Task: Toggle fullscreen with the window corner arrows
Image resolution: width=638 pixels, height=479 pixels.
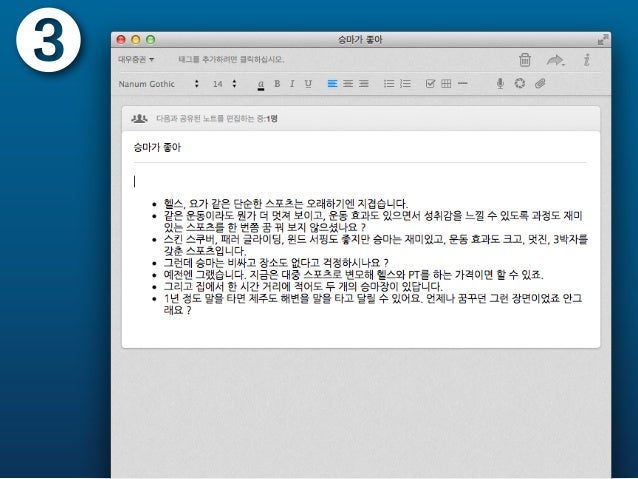Action: 602,39
